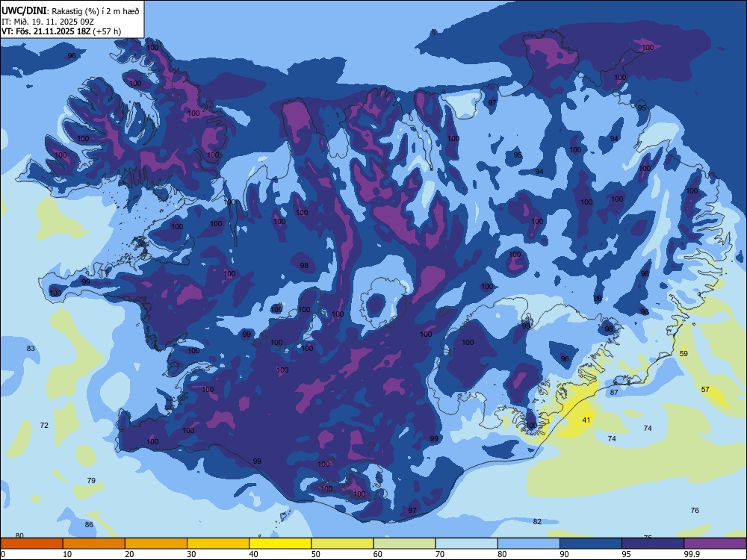Click the legend label '90'
The height and width of the screenshot is (560, 747).
(565, 554)
